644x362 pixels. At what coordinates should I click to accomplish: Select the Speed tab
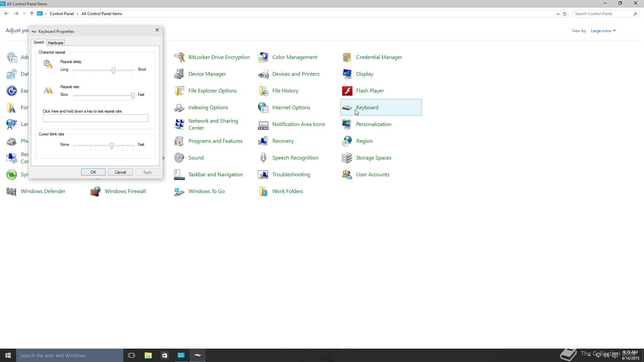pos(39,43)
